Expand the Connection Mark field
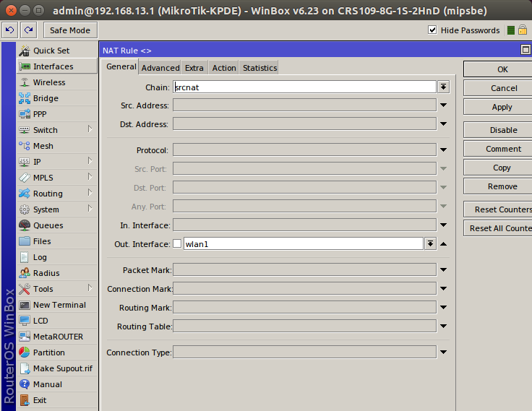Screen dimensions: 532x411 (x=443, y=289)
